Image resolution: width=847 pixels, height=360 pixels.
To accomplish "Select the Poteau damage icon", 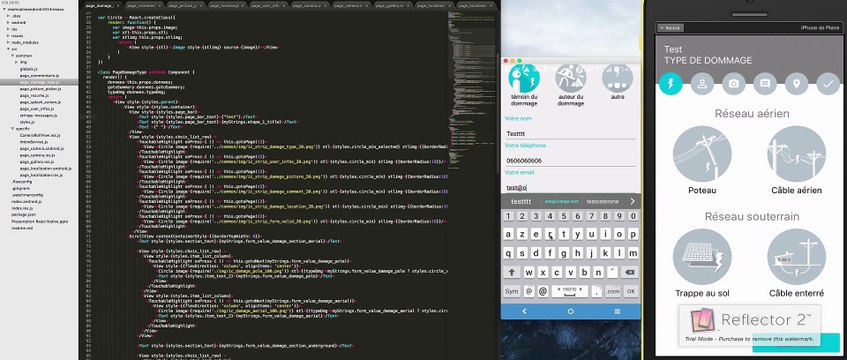I will tap(702, 155).
